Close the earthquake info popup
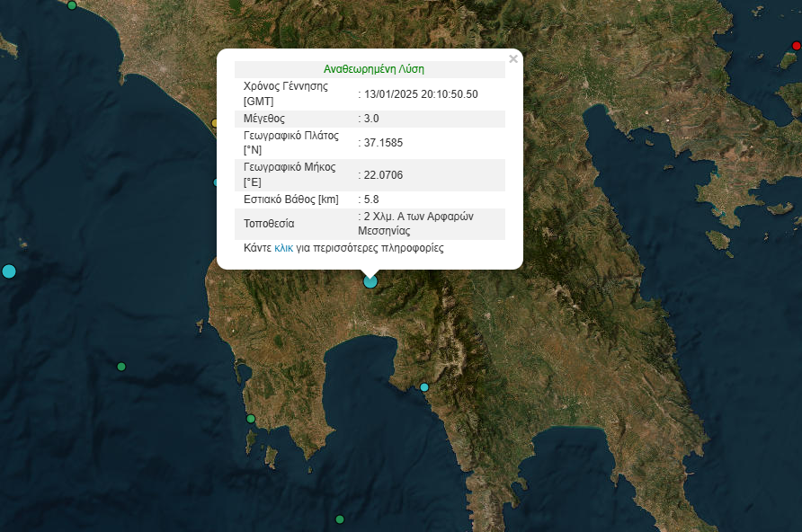 click(513, 59)
